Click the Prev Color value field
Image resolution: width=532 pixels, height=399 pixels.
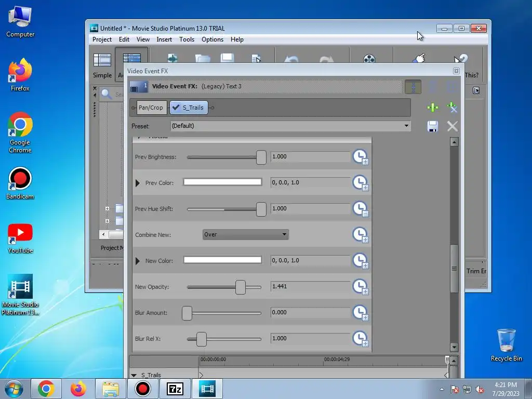coord(310,182)
